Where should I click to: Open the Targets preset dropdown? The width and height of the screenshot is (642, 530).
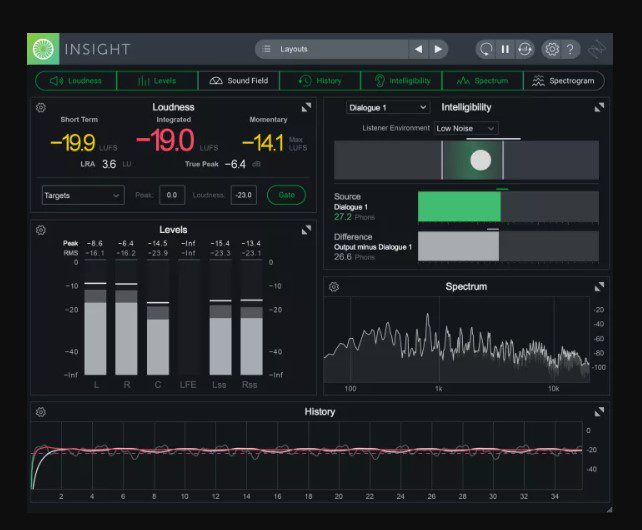click(83, 195)
